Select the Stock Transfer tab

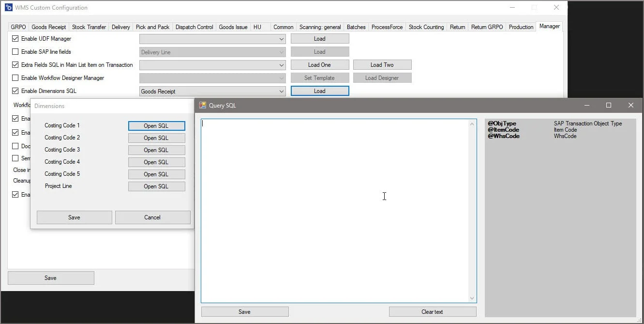(x=89, y=27)
